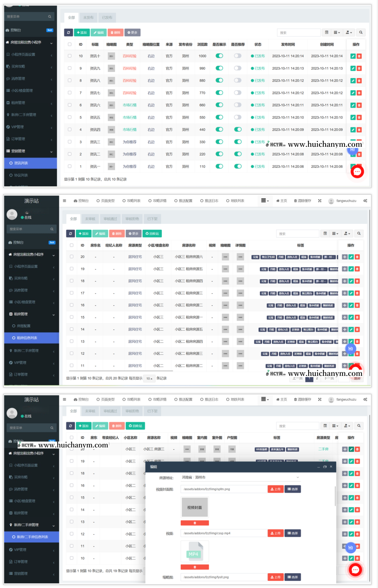Click the cog settings icon beside fangwuchuzu
Screen dimensions: 378x588
(365, 201)
